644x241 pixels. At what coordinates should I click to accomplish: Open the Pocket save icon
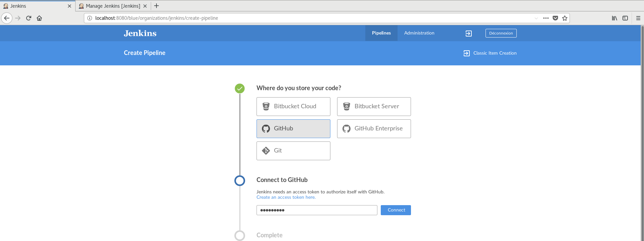click(x=555, y=18)
